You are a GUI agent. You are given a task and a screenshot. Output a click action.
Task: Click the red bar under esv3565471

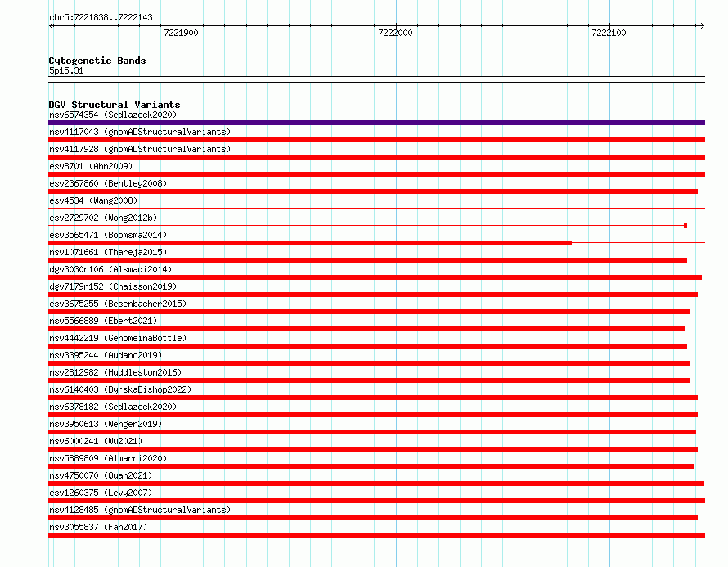point(310,243)
